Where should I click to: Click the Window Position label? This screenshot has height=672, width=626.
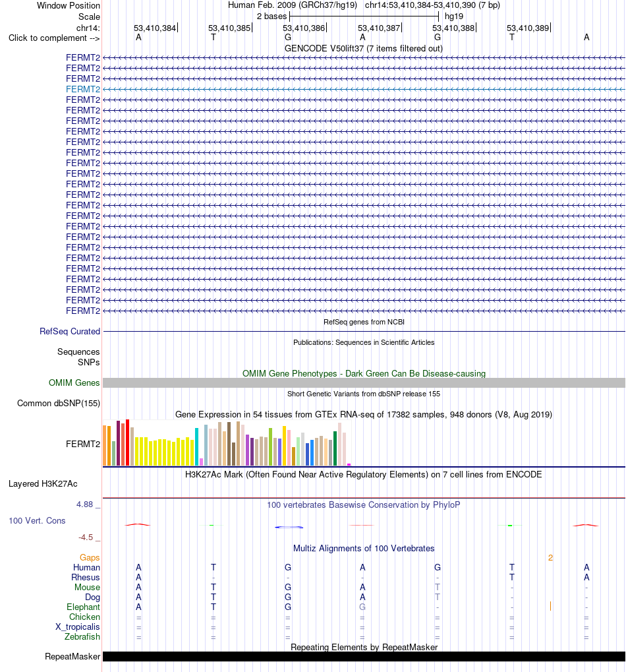tap(68, 5)
